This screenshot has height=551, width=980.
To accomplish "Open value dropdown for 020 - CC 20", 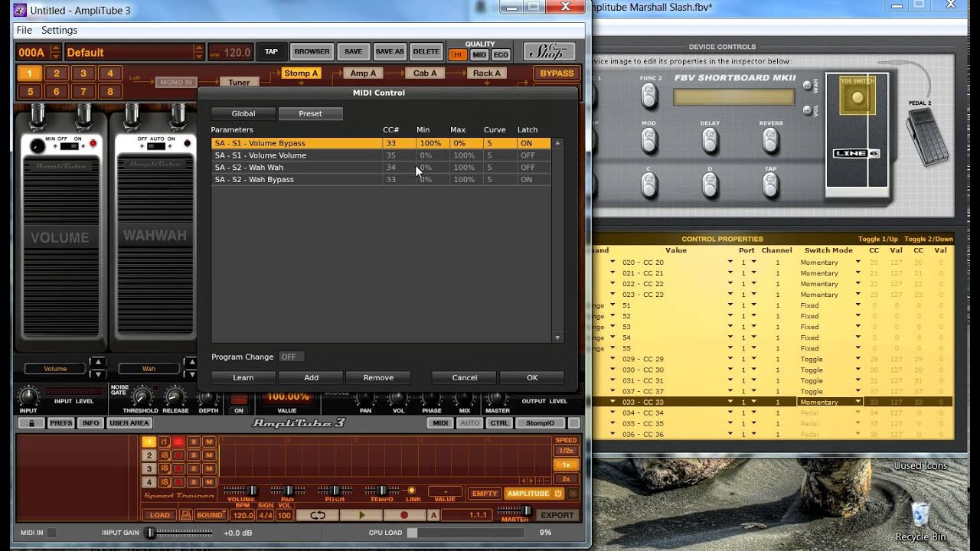I will pyautogui.click(x=732, y=262).
